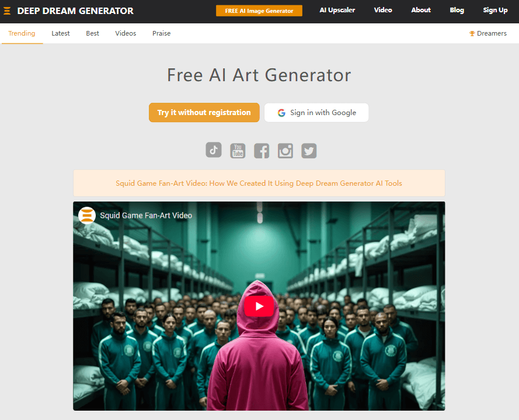This screenshot has width=519, height=420.
Task: Open the Sign Up link
Action: 495,11
